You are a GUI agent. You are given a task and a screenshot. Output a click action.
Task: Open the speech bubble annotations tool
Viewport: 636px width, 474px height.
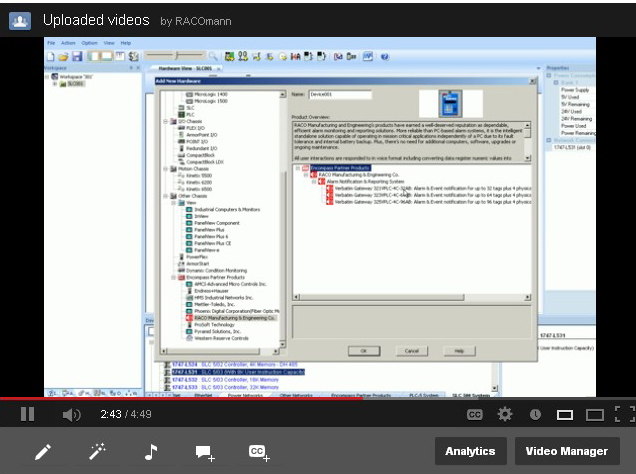click(205, 453)
